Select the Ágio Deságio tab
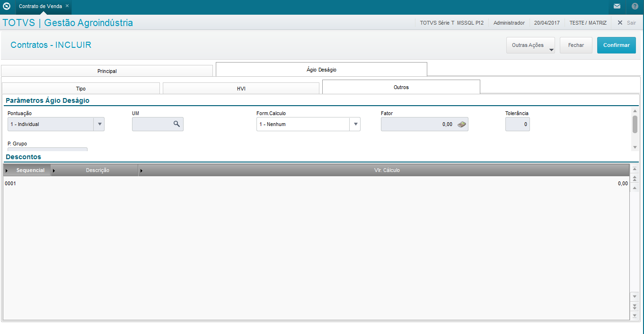644x334 pixels. click(x=321, y=70)
